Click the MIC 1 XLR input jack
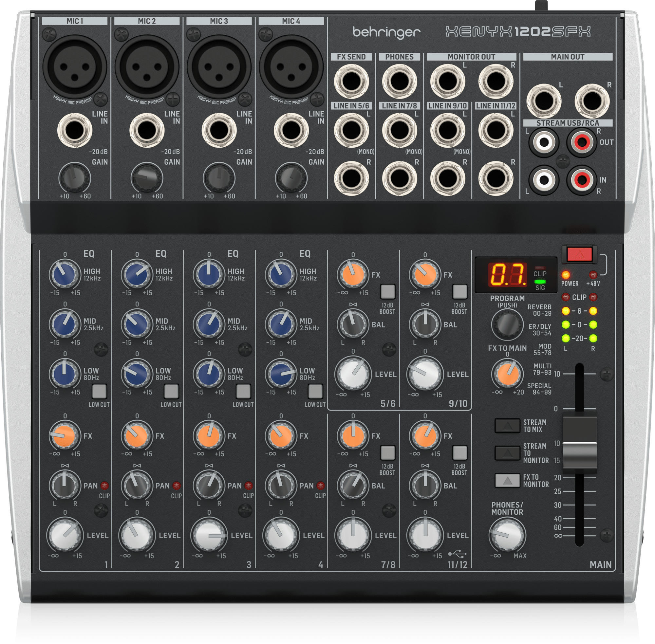Screen dimensions: 655x644 pyautogui.click(x=75, y=67)
